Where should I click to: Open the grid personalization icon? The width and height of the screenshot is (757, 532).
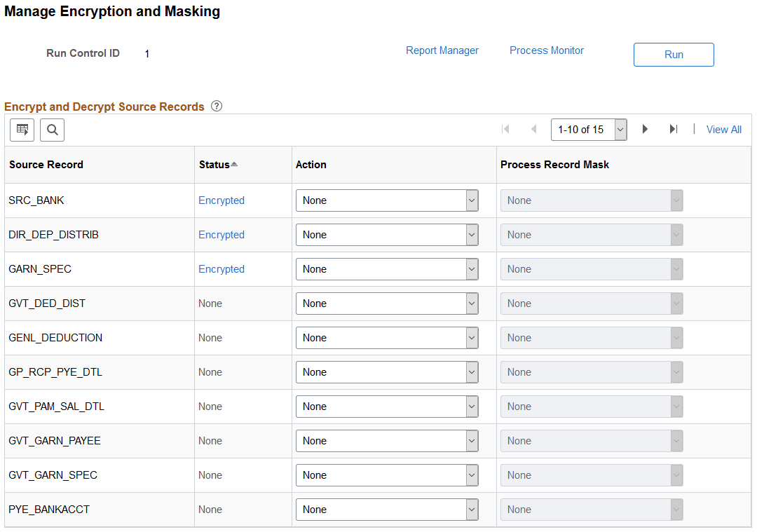[22, 130]
